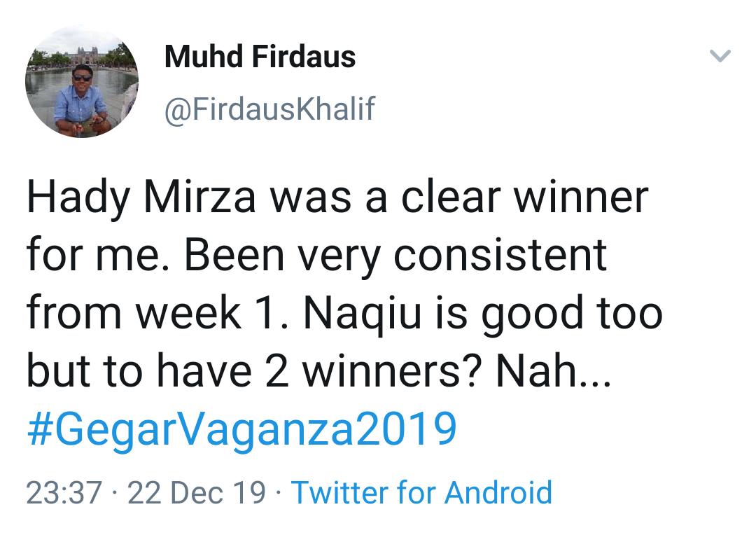
Task: Click the phrase "clear winner" in the tweet
Action: [x=524, y=197]
